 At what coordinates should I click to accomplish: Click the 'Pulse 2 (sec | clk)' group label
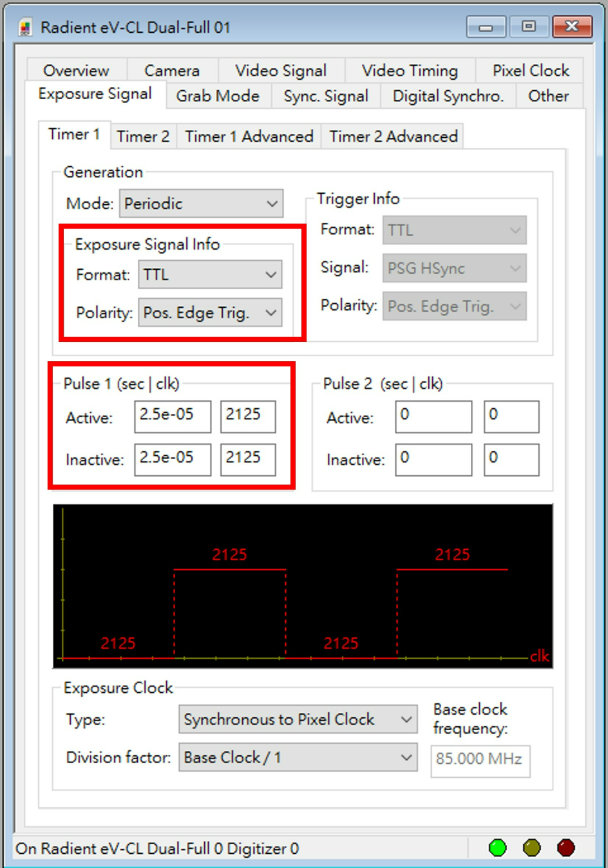383,384
